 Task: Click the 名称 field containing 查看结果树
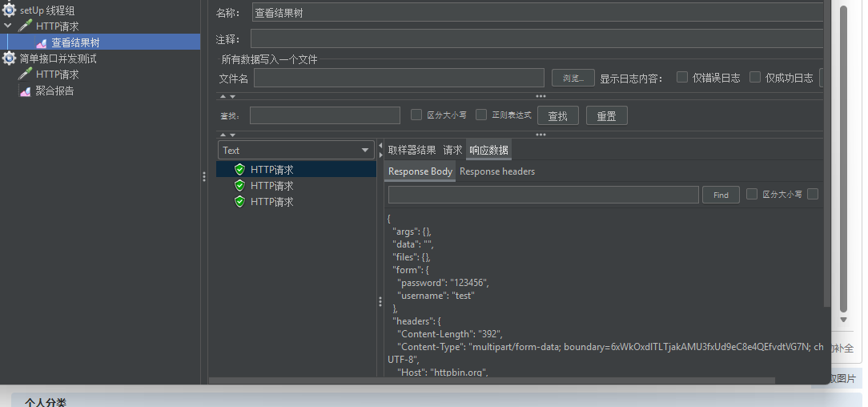[538, 12]
